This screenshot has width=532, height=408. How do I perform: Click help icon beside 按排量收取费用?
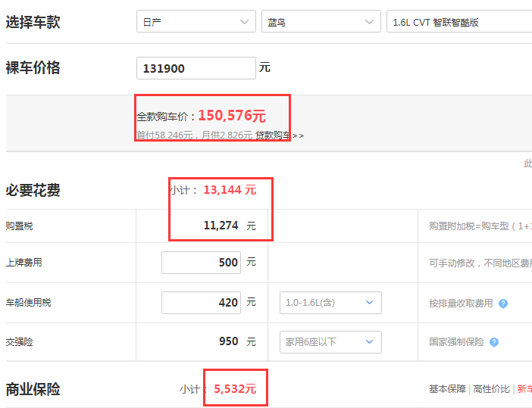tap(503, 304)
